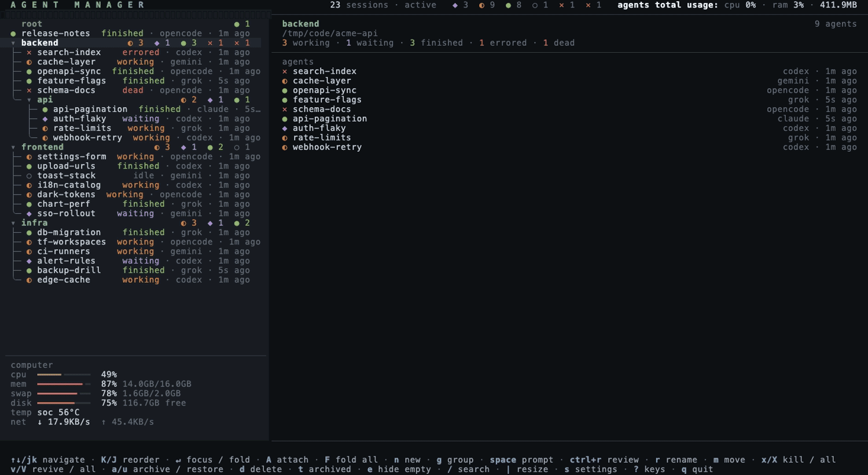Click the red errored X beside search-index in the sidebar tree
Viewport: 868px width, 475px height.
[29, 53]
